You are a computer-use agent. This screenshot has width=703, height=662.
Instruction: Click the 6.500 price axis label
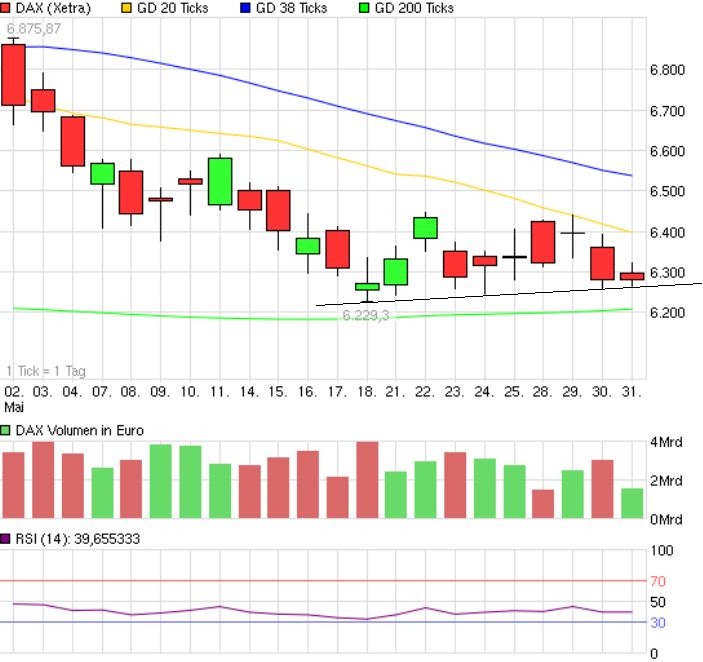coord(668,191)
